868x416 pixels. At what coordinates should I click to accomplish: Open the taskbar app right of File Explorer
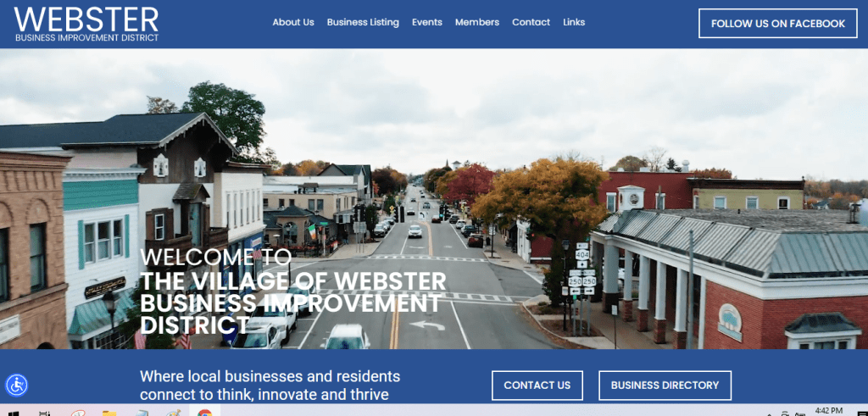tap(142, 413)
